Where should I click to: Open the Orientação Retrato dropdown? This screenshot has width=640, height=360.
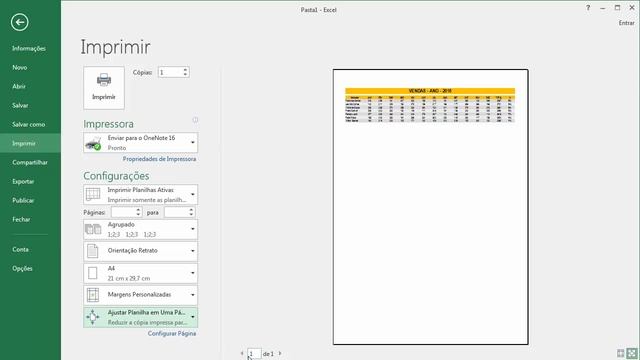coord(140,251)
